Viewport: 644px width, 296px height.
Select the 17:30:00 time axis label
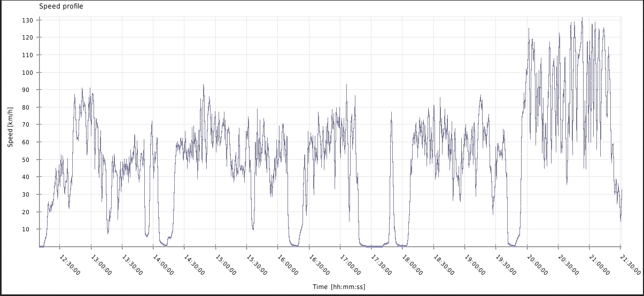tap(381, 263)
